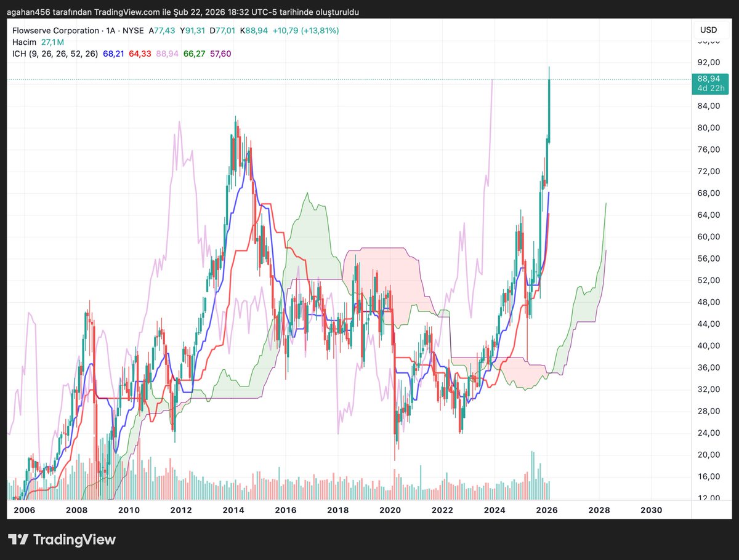Click the 2030 label on time axis

pyautogui.click(x=652, y=510)
